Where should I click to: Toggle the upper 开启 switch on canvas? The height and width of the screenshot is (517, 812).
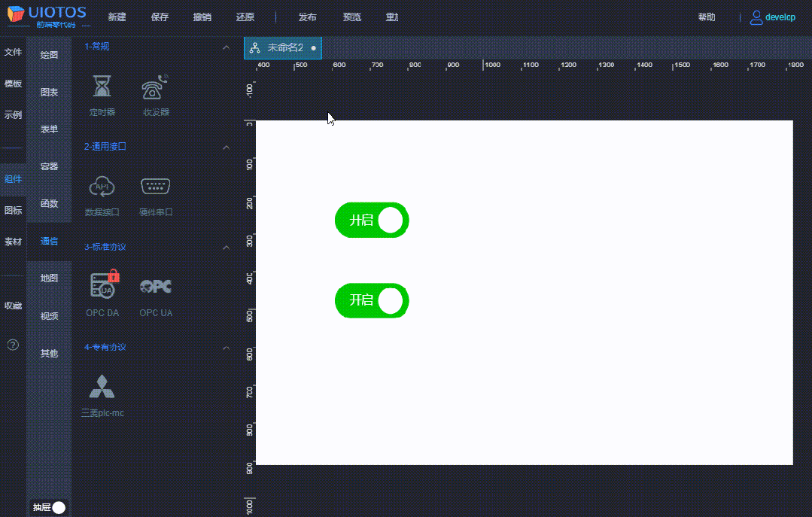pyautogui.click(x=372, y=220)
